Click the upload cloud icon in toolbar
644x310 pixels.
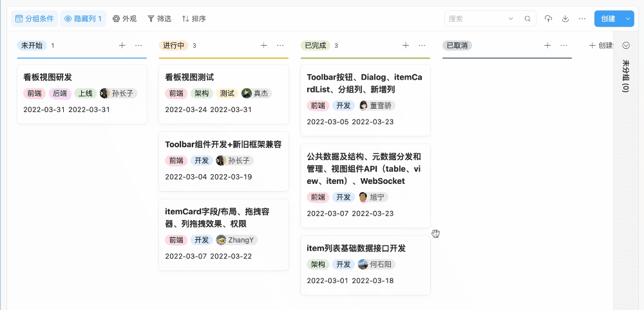pos(548,19)
